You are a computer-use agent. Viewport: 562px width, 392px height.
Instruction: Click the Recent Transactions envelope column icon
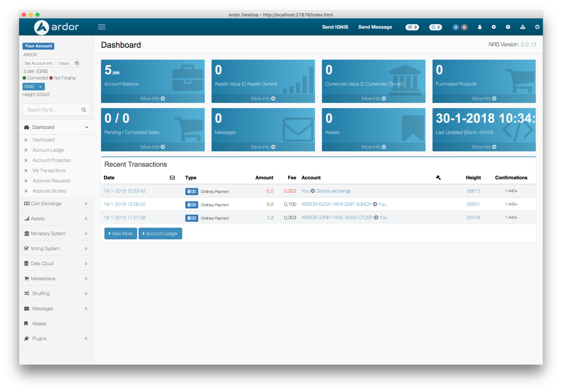click(x=172, y=178)
